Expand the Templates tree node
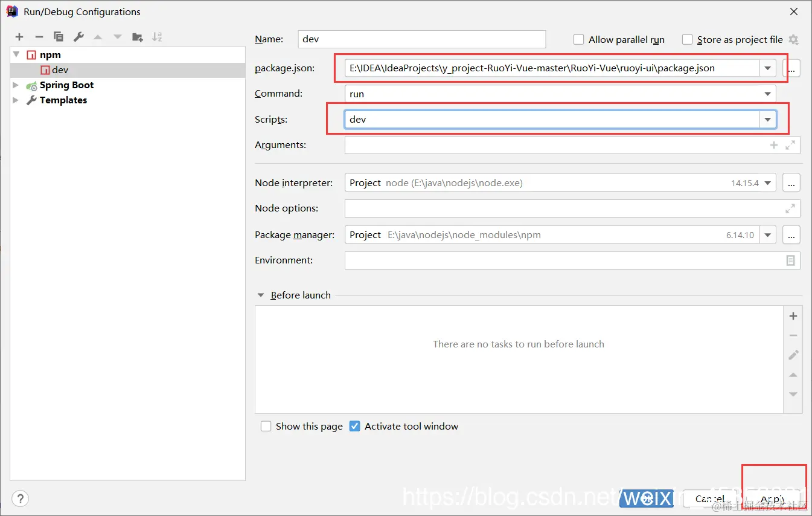Screen dimensions: 812x516 [x=16, y=100]
